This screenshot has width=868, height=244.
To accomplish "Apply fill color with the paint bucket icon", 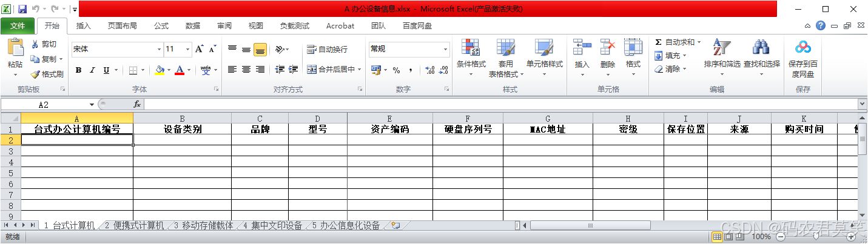I will [x=160, y=70].
